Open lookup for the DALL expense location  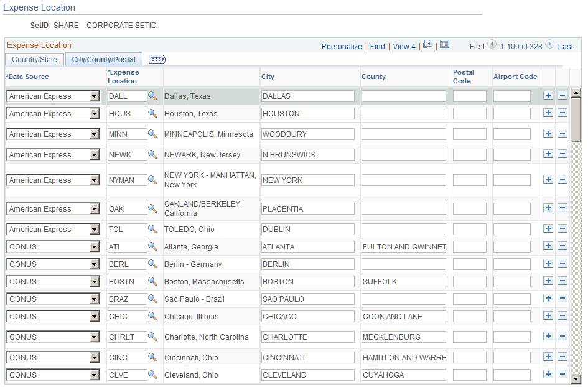[151, 96]
